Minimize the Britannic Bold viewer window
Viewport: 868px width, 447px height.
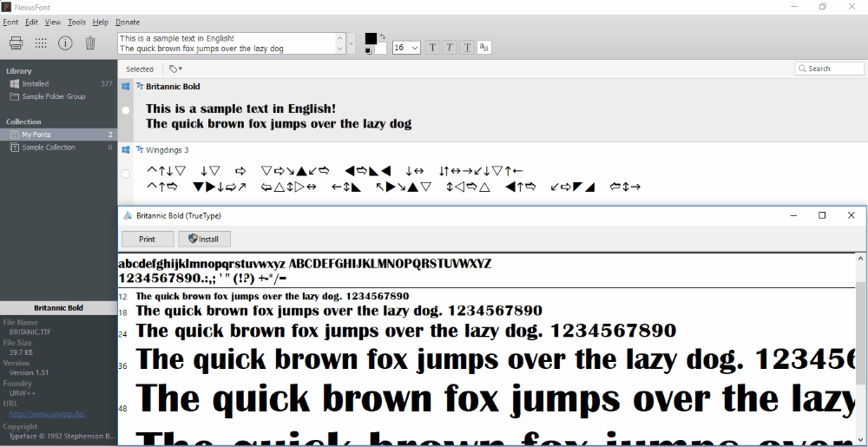pos(793,215)
